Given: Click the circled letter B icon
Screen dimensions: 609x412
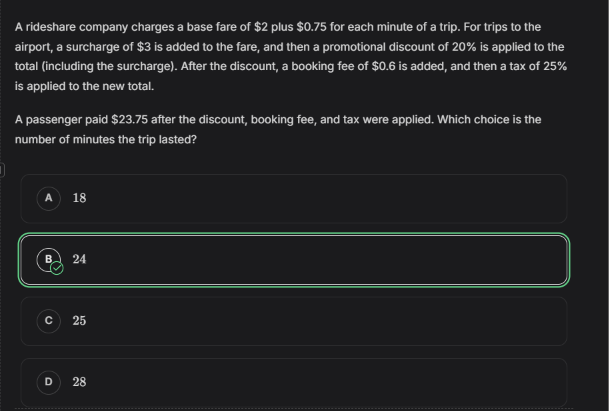Looking at the screenshot, I should click(x=49, y=259).
